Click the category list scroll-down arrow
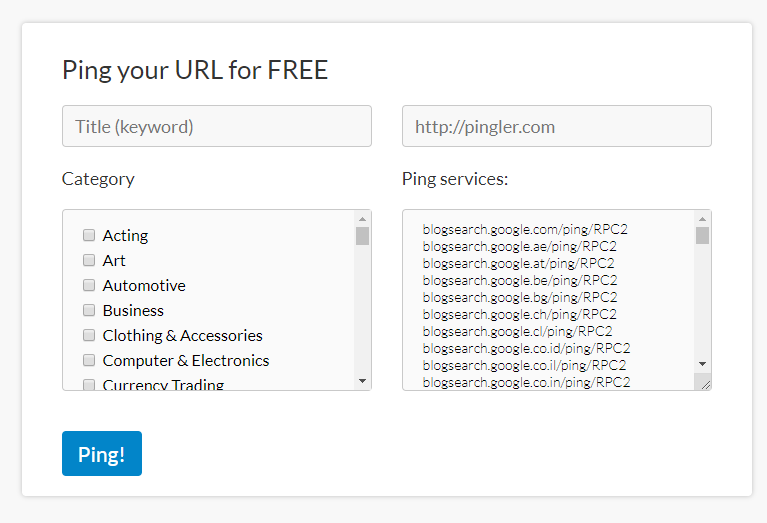This screenshot has height=523, width=767. click(x=362, y=381)
